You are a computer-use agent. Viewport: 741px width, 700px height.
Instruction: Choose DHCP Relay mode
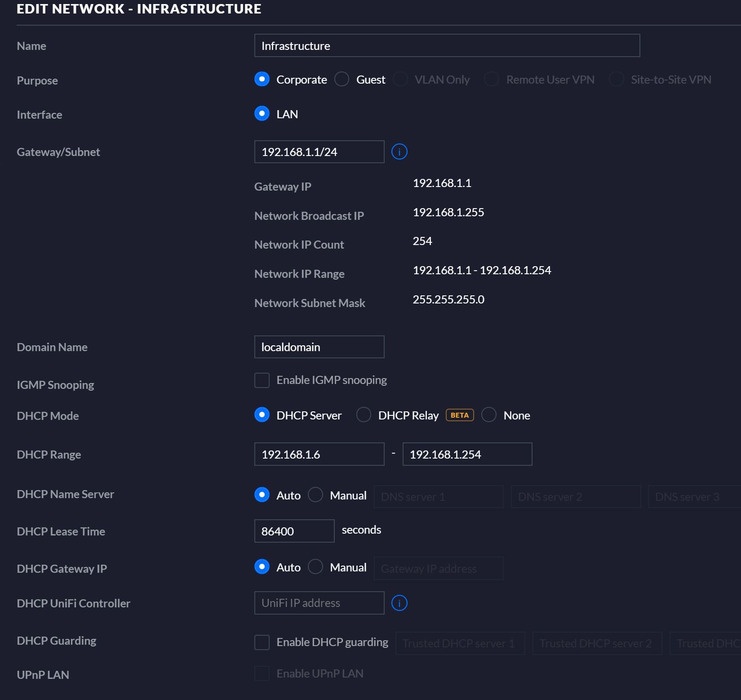point(364,415)
